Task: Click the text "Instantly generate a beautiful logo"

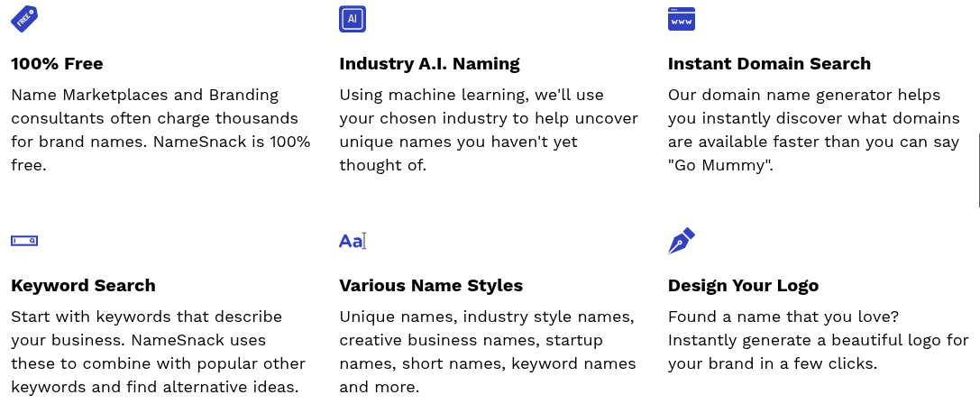Action: [804, 341]
